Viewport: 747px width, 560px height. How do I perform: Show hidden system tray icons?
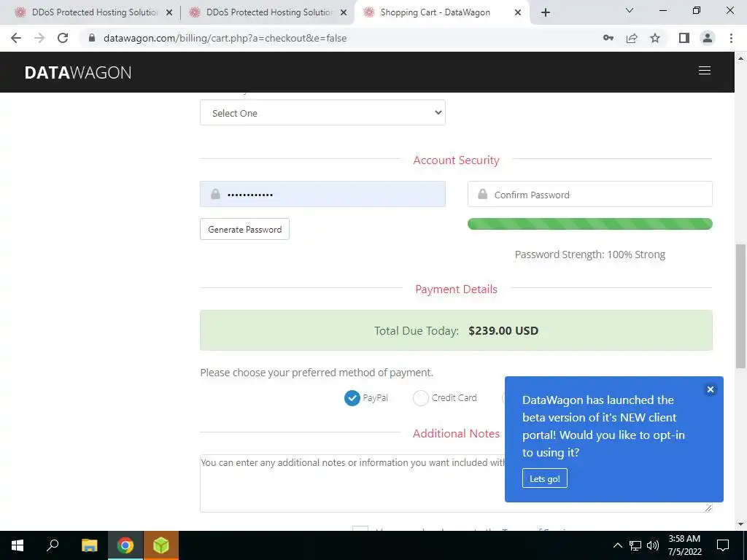[x=617, y=545]
